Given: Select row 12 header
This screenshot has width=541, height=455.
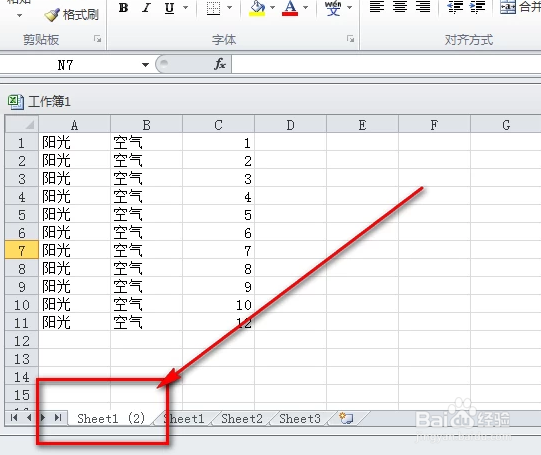Looking at the screenshot, I should tap(22, 340).
